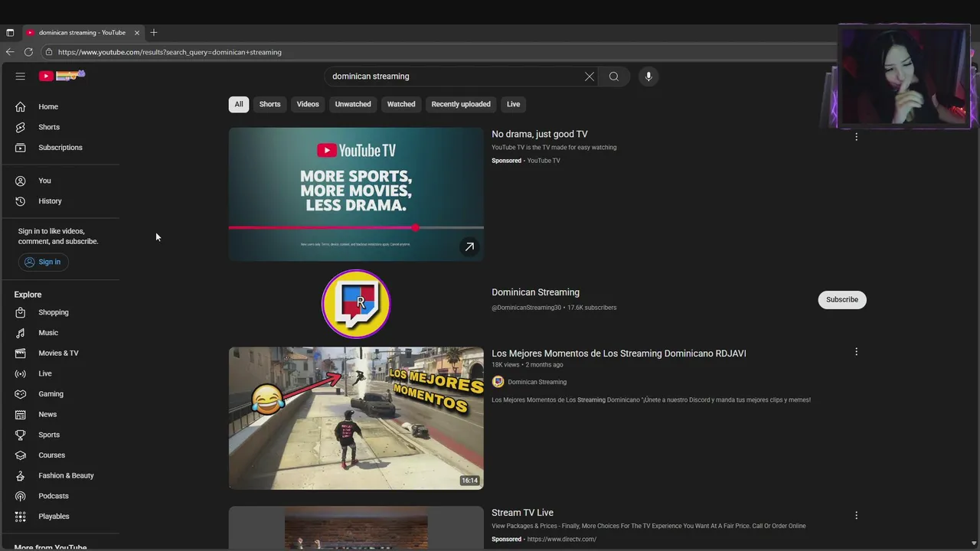Select the Watched filter chip

tap(401, 104)
